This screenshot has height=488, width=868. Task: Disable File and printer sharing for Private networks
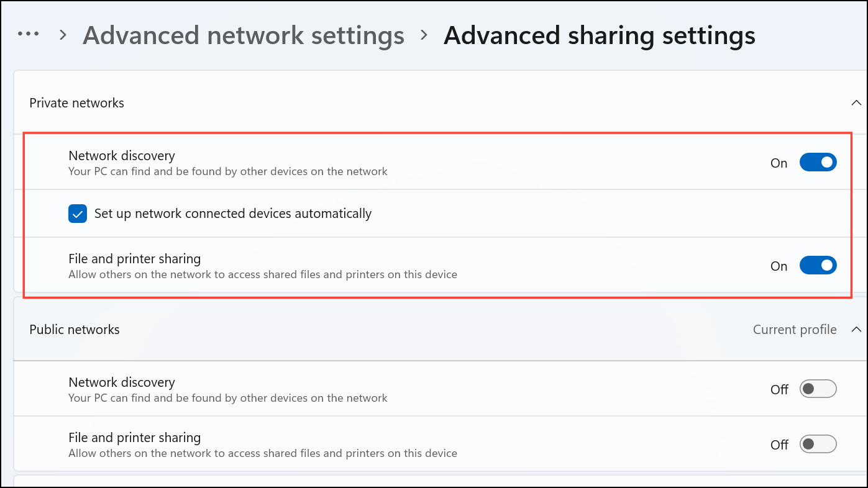tap(818, 266)
